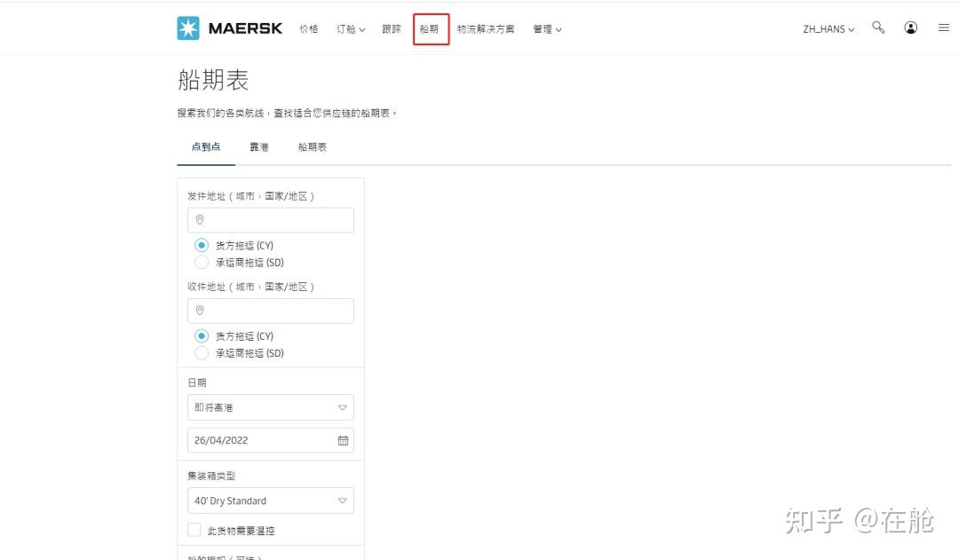
Task: Switch to the 船期表 tab
Action: pyautogui.click(x=311, y=146)
